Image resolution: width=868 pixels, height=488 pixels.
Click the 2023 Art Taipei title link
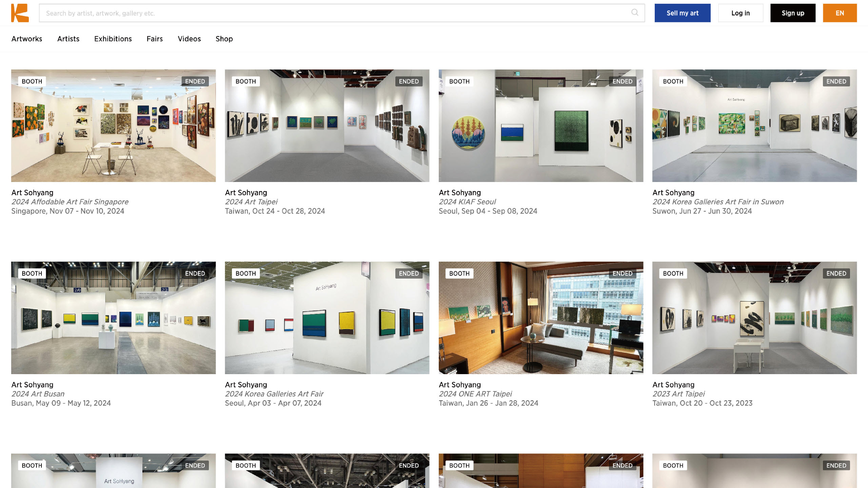click(678, 394)
